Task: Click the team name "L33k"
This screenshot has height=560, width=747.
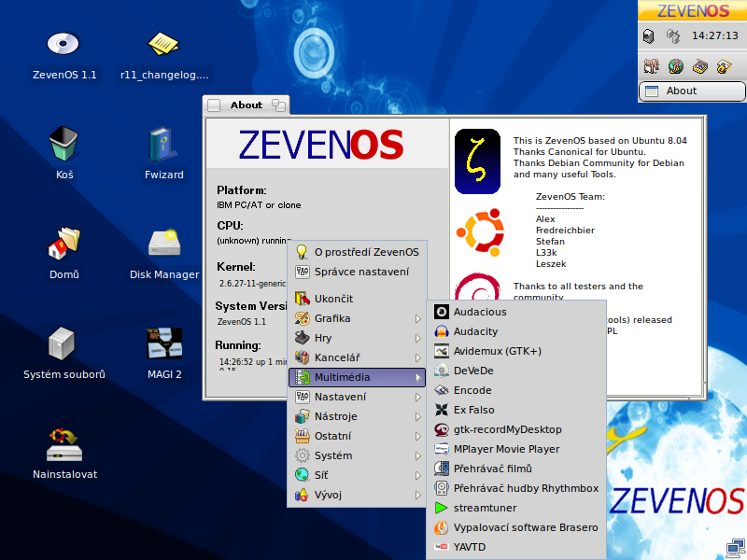Action: point(546,253)
